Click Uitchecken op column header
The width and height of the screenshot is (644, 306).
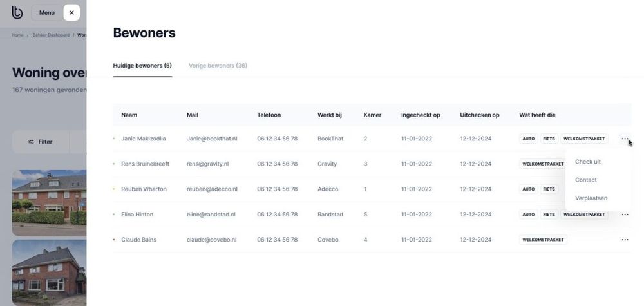[480, 115]
